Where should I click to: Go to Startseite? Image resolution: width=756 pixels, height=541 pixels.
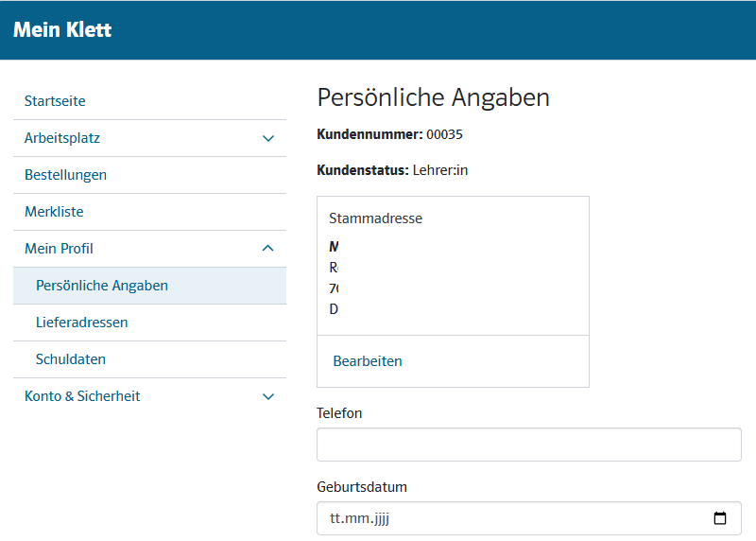pos(55,101)
